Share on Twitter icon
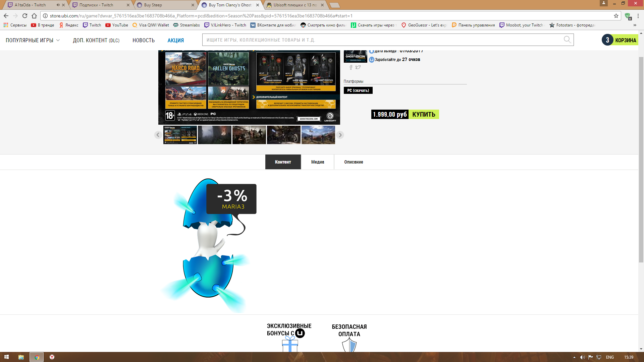This screenshot has height=362, width=644. click(x=358, y=67)
